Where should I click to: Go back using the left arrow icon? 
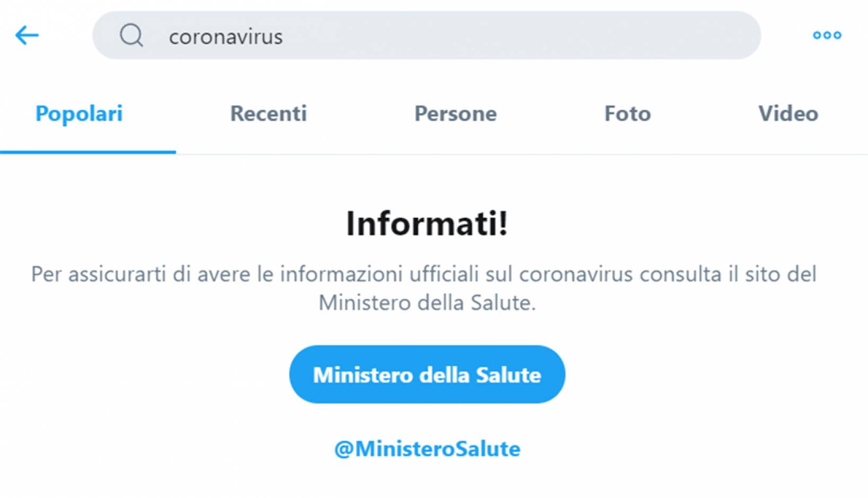27,35
